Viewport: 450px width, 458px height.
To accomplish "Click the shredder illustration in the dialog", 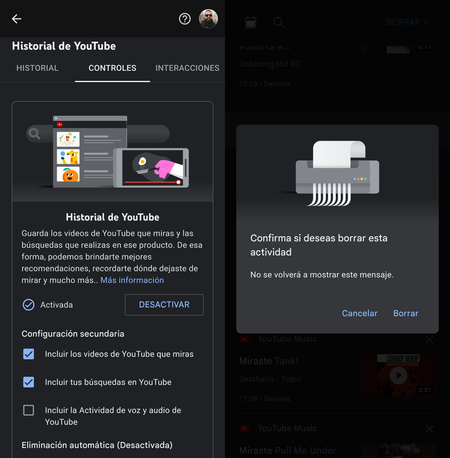I will [337, 173].
